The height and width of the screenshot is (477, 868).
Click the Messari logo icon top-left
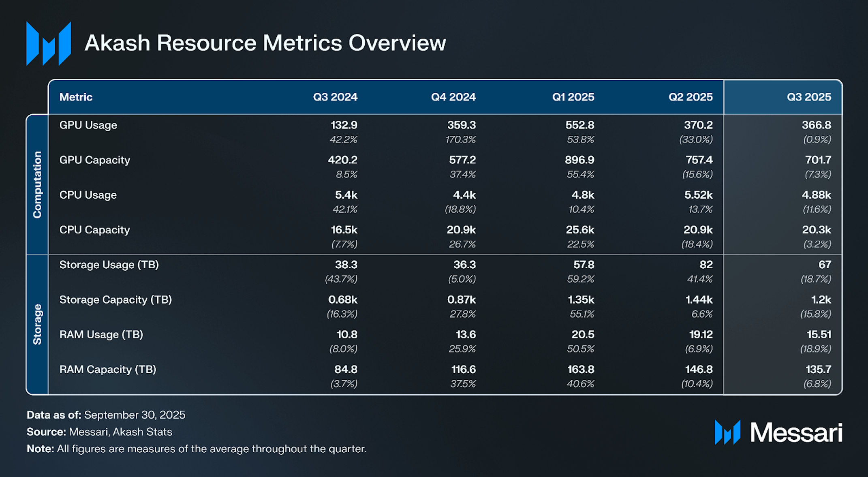(x=49, y=43)
